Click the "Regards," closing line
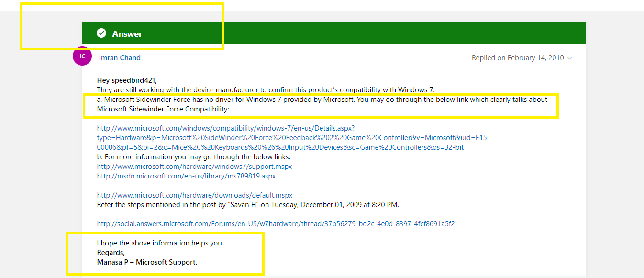Screen dimensions: 644x278 click(111, 253)
